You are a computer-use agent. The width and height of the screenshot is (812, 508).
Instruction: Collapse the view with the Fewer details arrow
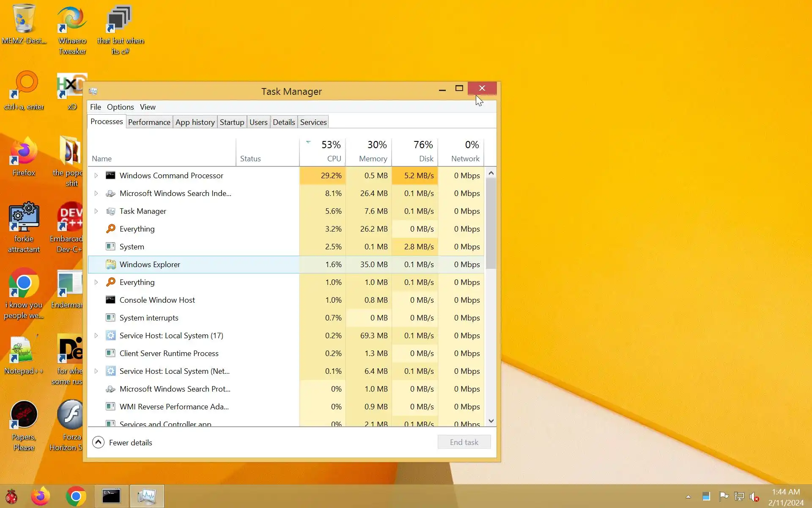pos(98,442)
